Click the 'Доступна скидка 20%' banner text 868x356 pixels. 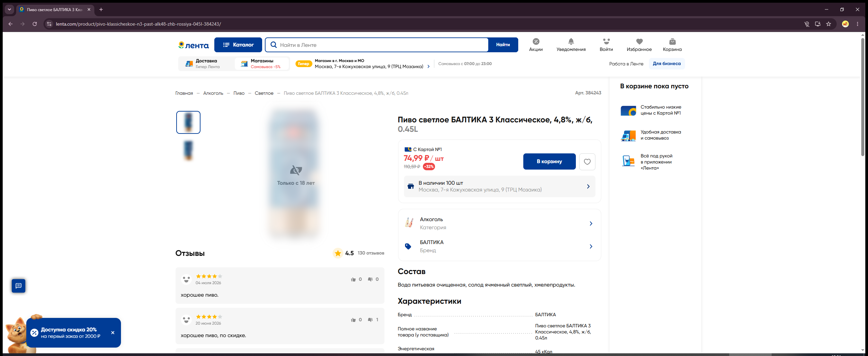(x=69, y=330)
